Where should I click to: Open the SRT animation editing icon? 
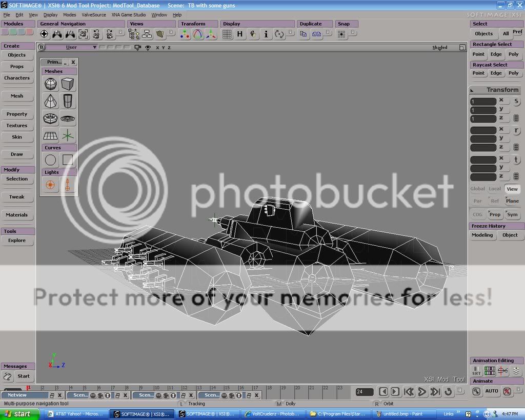click(477, 371)
